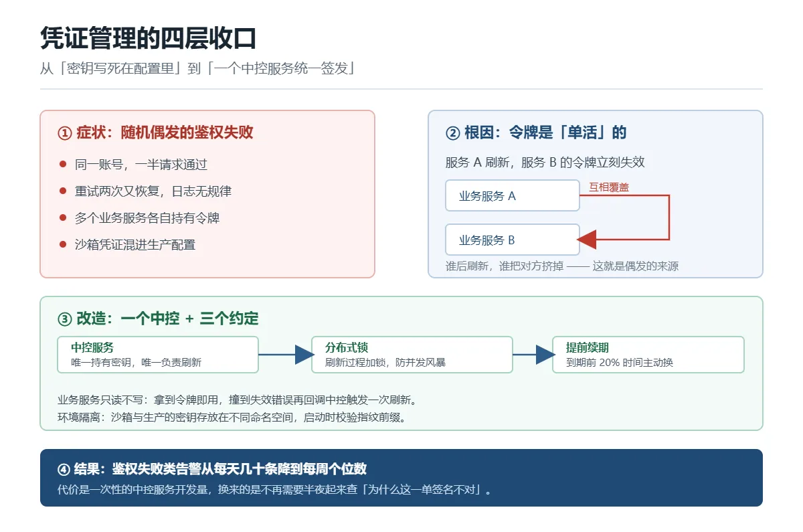Select bullet text 同一账号，一半请求通过
The width and height of the screenshot is (803, 532).
[x=141, y=165]
